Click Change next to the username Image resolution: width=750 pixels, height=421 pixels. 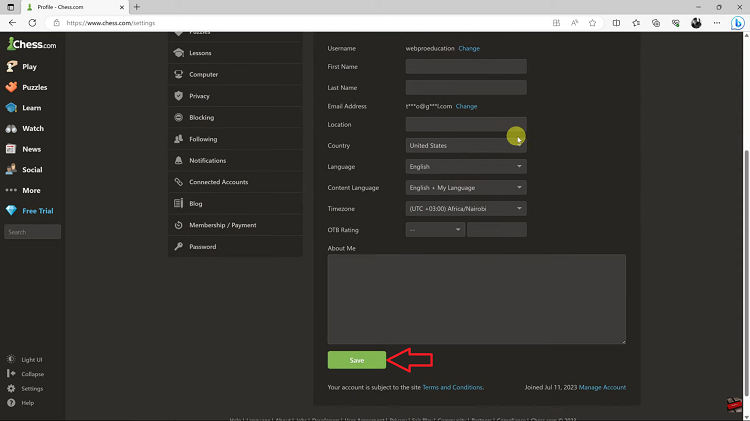469,48
